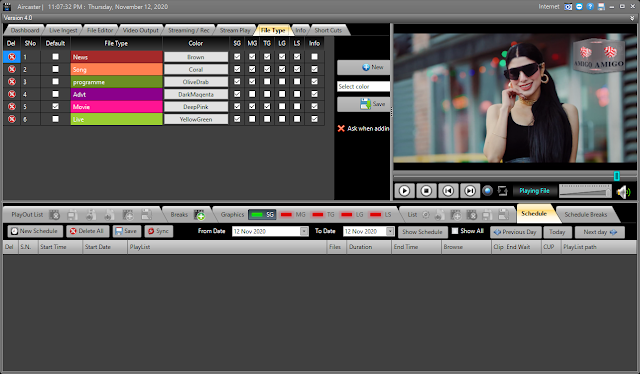Click the volume level slider
The height and width of the screenshot is (374, 640).
pos(585,191)
